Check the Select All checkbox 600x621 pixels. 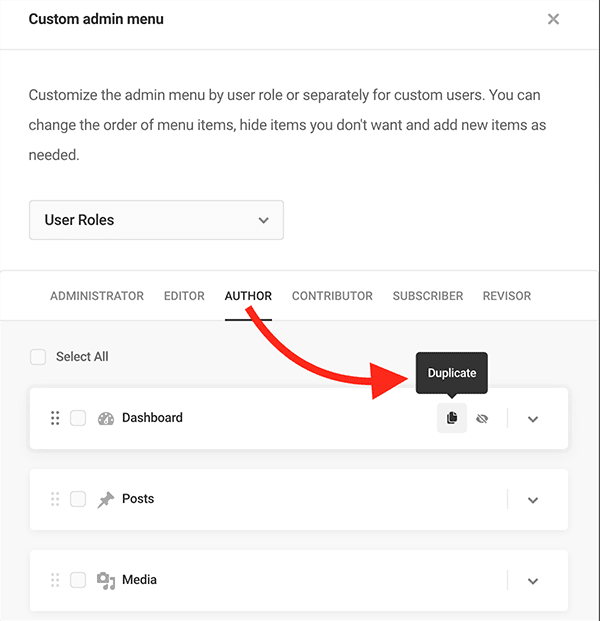coord(38,357)
